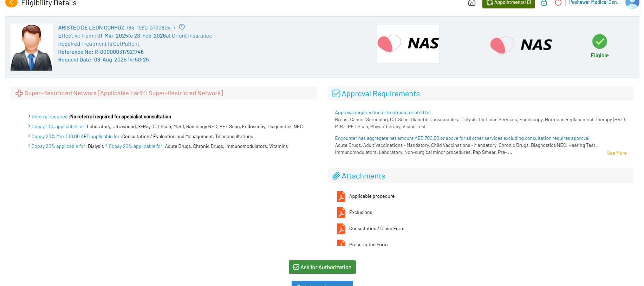Click the Attachments paperclip icon
Screen dimensions: 644x286
[336, 176]
